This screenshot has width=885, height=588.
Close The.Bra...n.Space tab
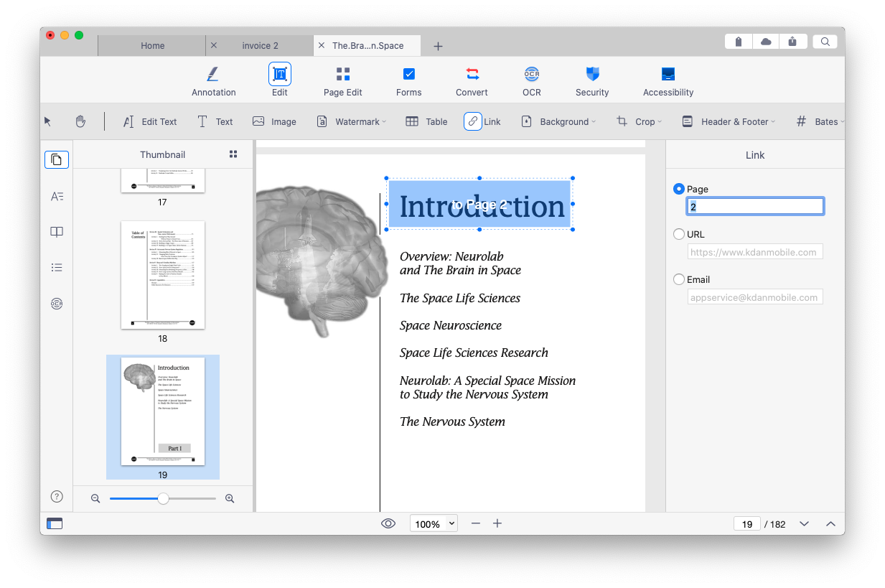click(x=322, y=45)
